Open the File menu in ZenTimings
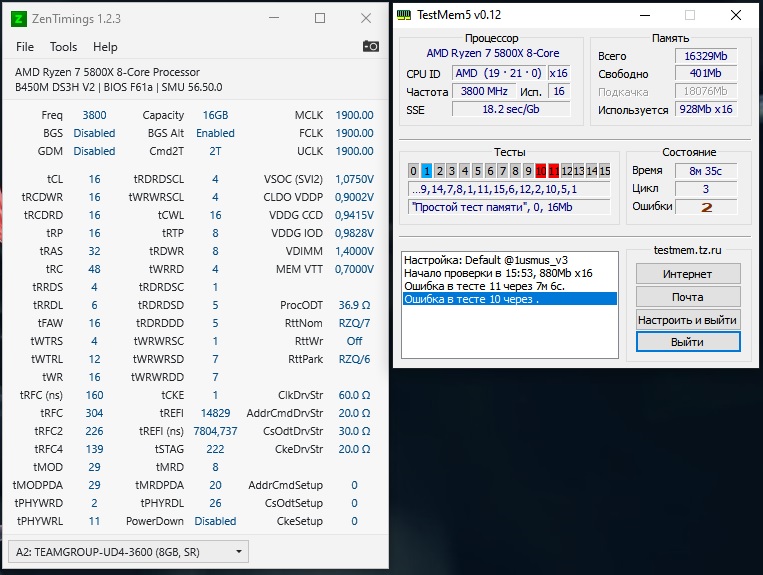 [x=25, y=47]
